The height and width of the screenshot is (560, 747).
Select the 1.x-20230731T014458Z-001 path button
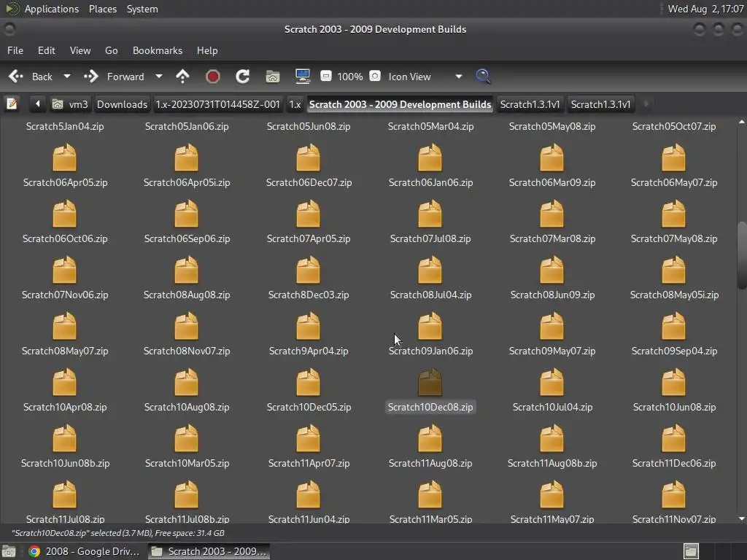coord(217,104)
